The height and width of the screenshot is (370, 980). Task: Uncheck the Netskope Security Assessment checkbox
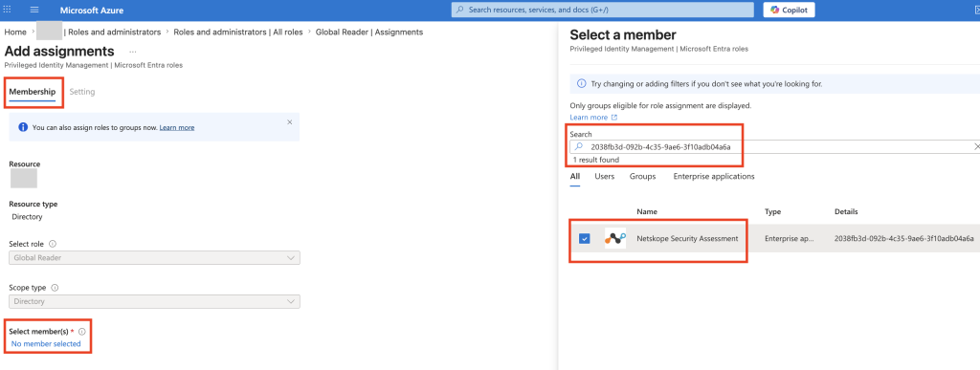[585, 238]
